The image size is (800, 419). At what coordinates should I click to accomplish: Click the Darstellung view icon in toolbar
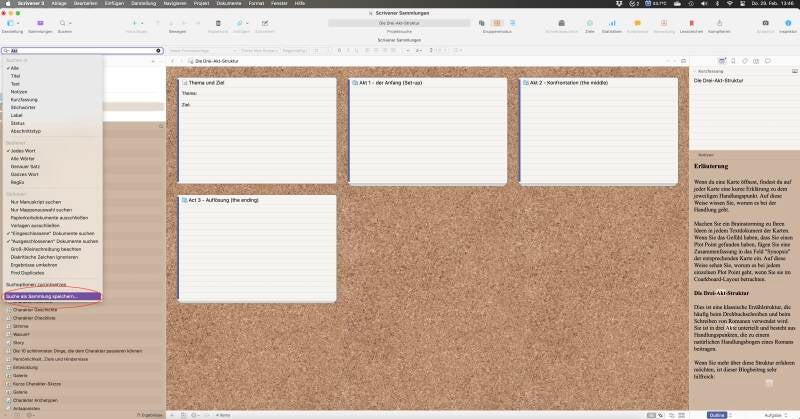pyautogui.click(x=10, y=23)
